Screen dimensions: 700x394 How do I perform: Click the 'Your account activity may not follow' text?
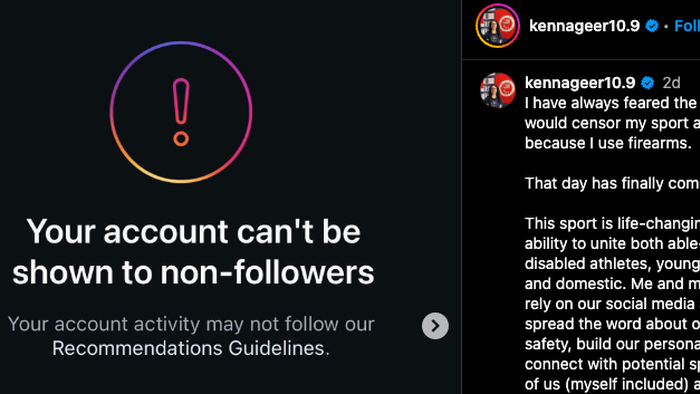191,324
